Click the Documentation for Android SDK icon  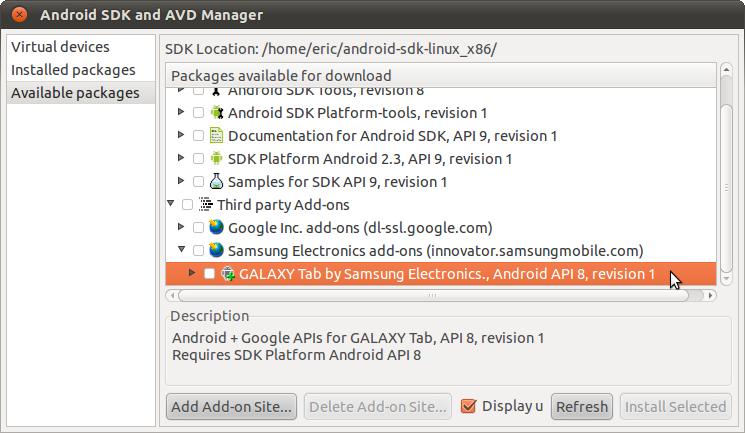(216, 135)
